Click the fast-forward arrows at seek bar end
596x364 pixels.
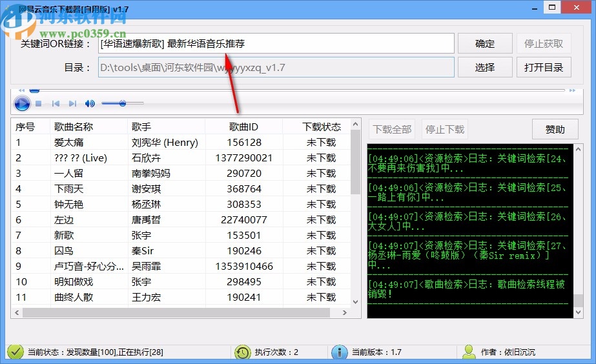(x=572, y=90)
